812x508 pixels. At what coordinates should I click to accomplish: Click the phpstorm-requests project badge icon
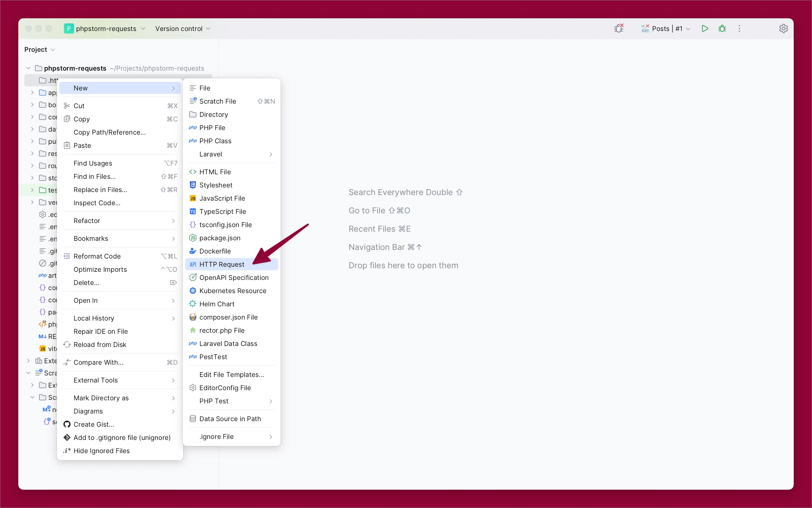pos(69,28)
